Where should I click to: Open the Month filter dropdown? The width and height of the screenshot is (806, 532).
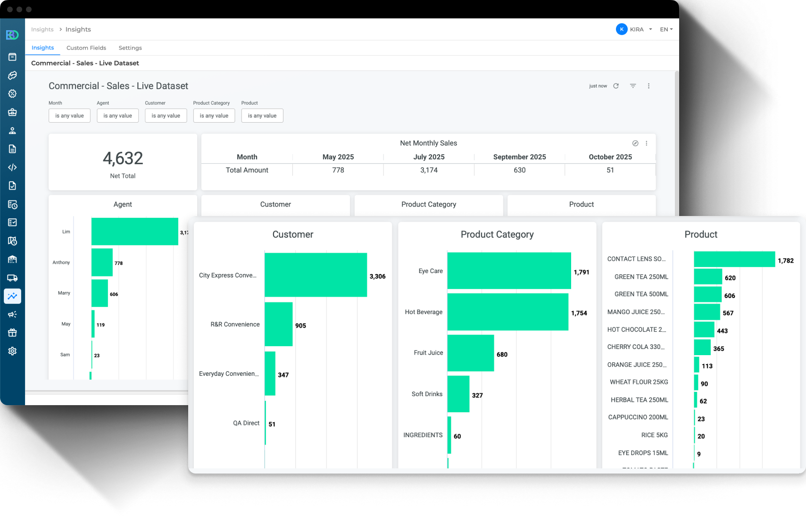[69, 116]
